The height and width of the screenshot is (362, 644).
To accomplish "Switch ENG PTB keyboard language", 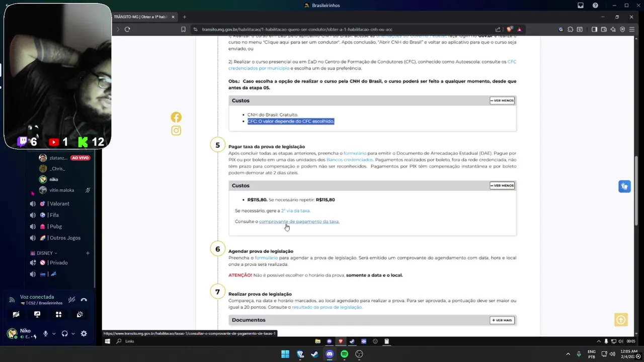I will (x=592, y=354).
